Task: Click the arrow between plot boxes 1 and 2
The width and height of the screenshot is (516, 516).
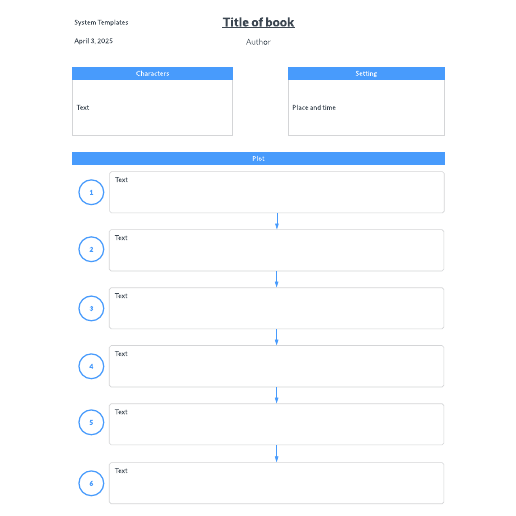Action: point(277,221)
